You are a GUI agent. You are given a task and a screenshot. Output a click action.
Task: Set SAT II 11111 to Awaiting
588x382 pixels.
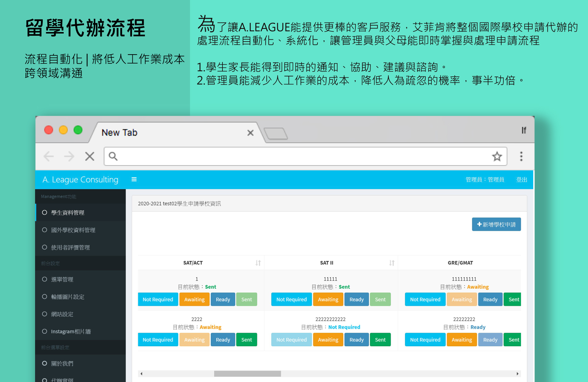328,299
